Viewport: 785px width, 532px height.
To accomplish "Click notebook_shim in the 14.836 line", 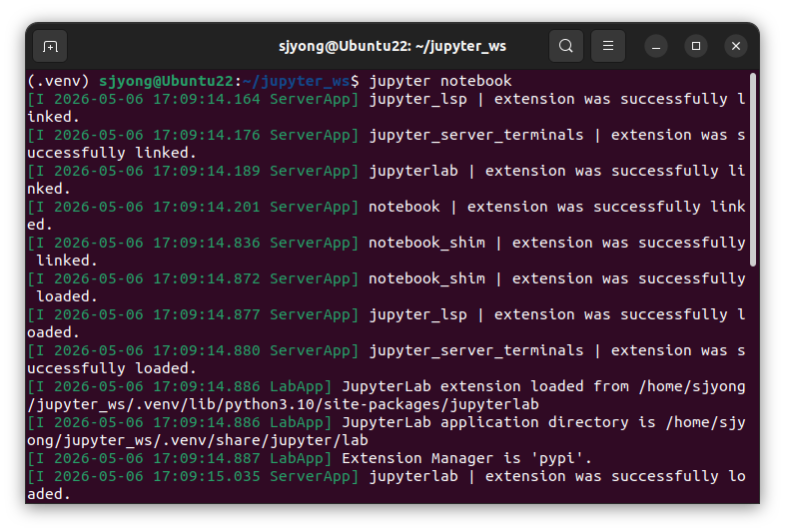I will (x=427, y=243).
